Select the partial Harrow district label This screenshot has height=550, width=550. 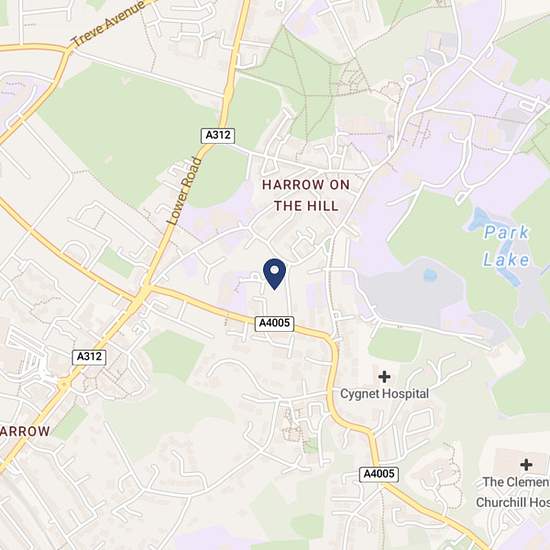[x=25, y=431]
